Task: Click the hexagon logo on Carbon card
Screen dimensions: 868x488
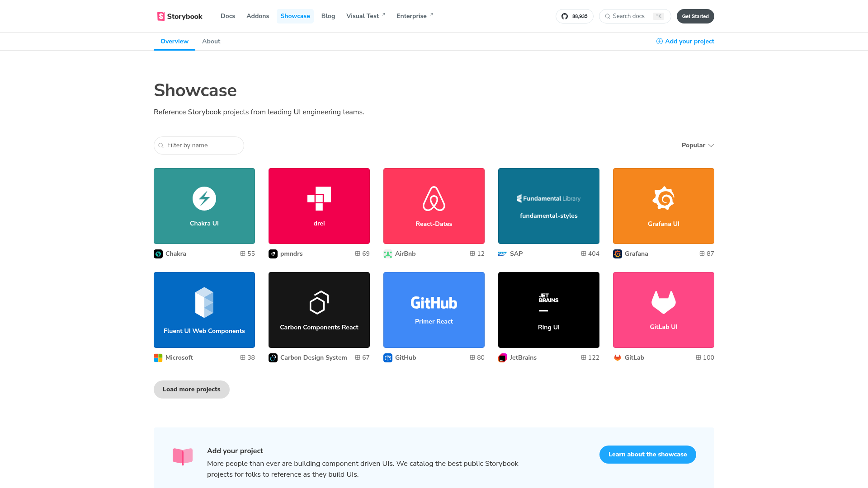Action: (319, 302)
